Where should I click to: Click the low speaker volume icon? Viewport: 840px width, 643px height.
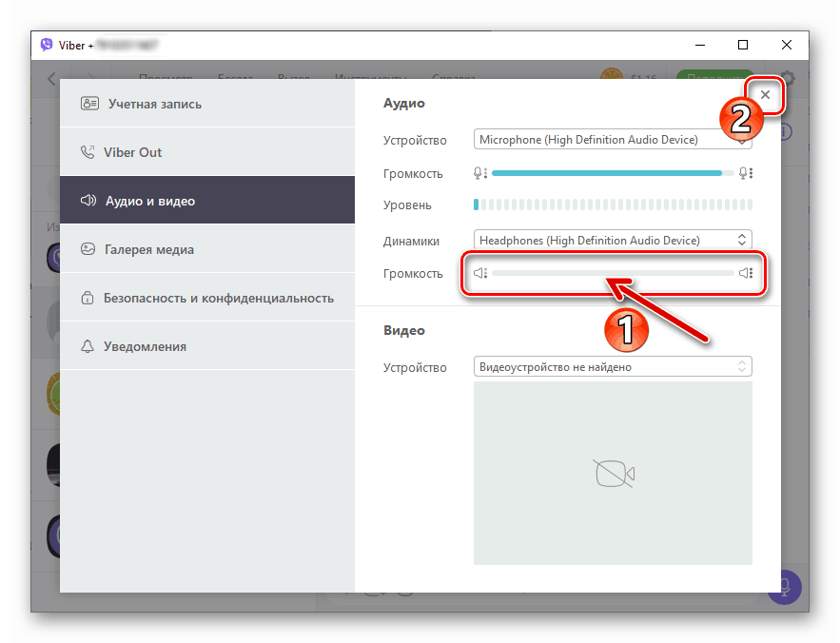[480, 273]
